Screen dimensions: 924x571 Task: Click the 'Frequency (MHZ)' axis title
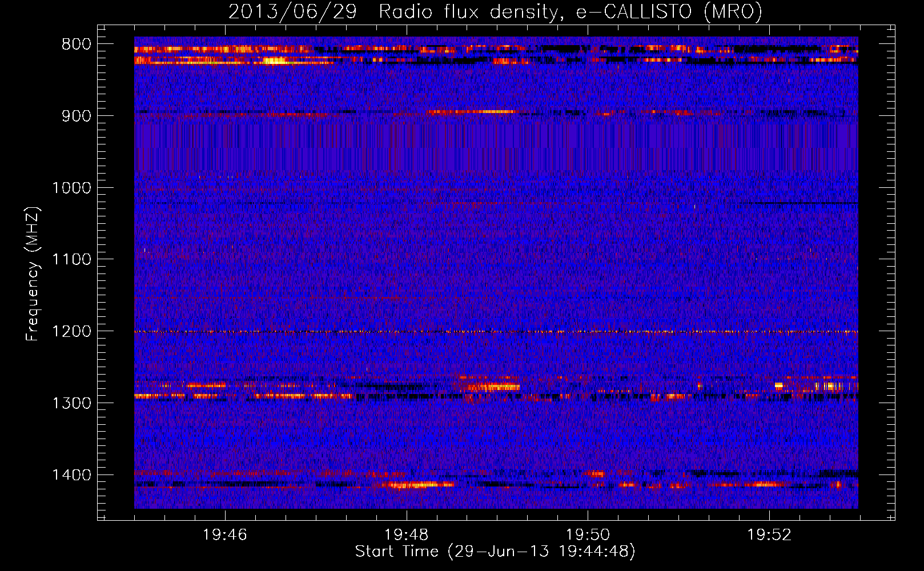[33, 274]
